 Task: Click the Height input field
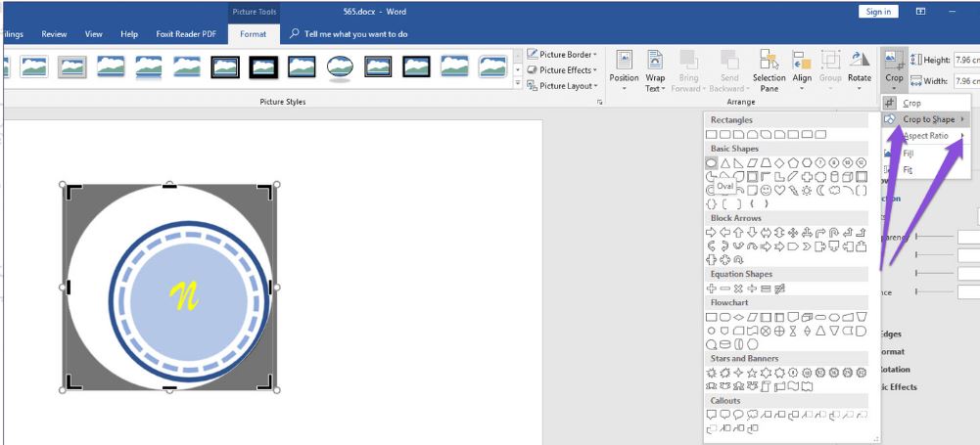pyautogui.click(x=965, y=61)
